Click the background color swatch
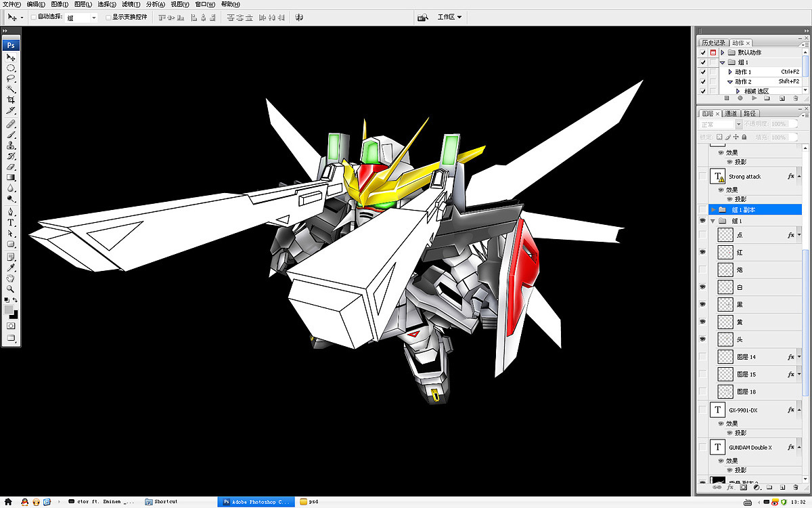This screenshot has width=812, height=508. [x=14, y=314]
